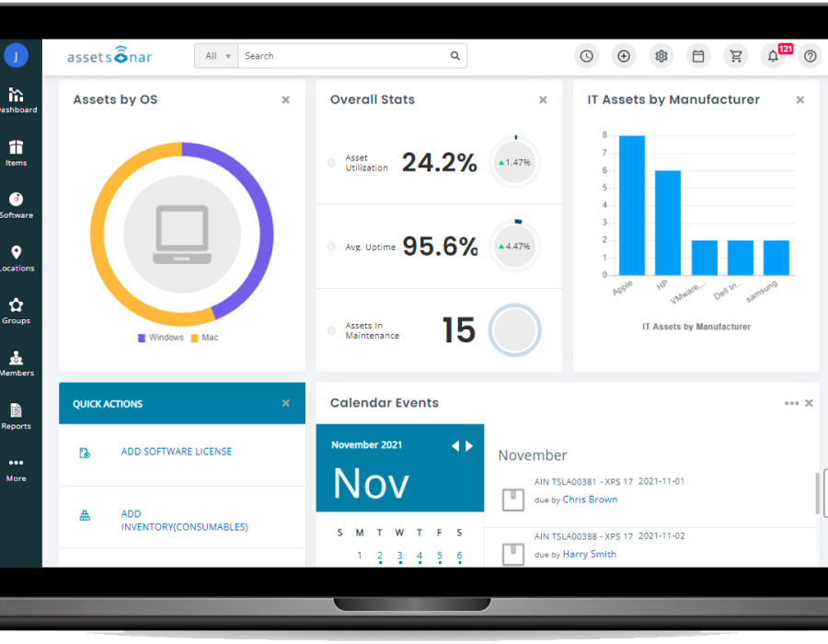
Task: Open the Chris Brown member link
Action: (x=590, y=500)
